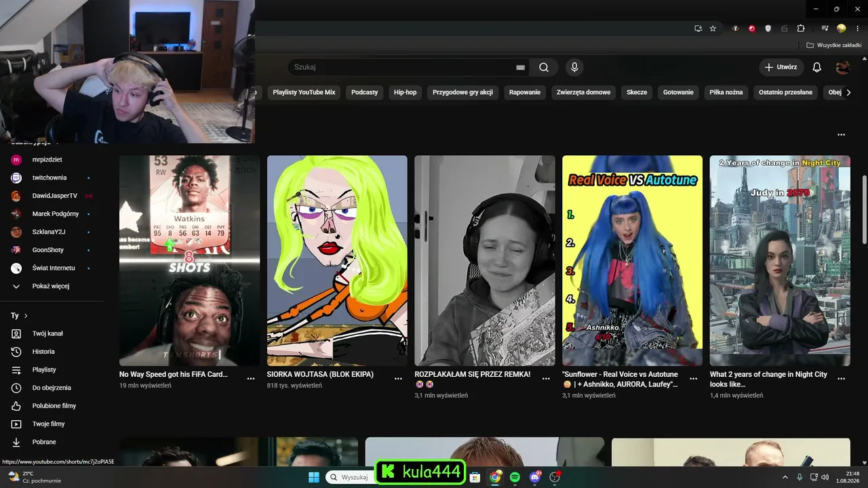Open the on-screen keyboard in the search box
868x488 pixels.
(x=520, y=67)
